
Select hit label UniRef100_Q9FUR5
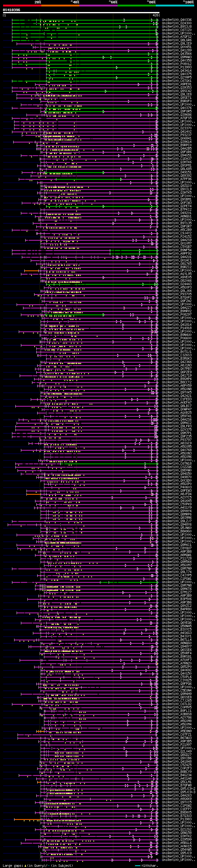click(176, 111)
